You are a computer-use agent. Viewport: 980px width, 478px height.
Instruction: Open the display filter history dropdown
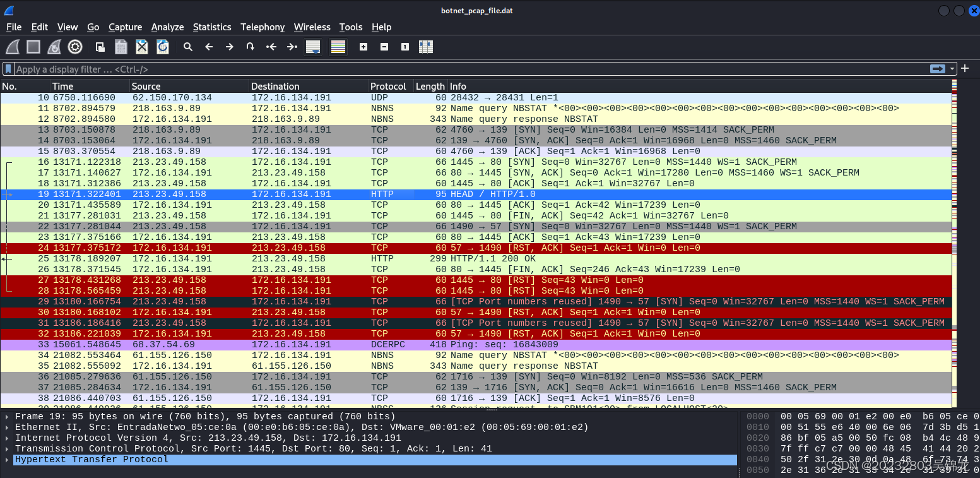953,69
